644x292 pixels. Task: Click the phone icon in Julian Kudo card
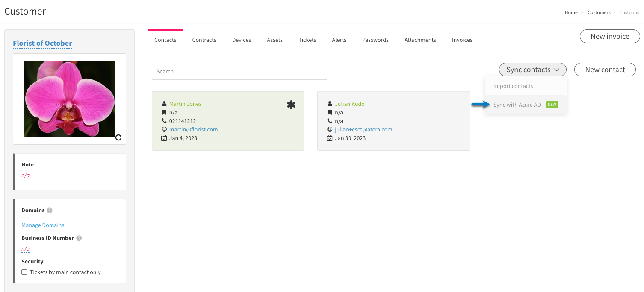330,121
